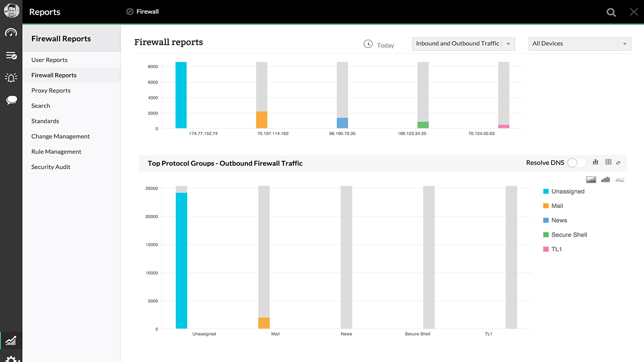Click the expand arrows icon in widget header
Image resolution: width=644 pixels, height=362 pixels.
pyautogui.click(x=619, y=163)
